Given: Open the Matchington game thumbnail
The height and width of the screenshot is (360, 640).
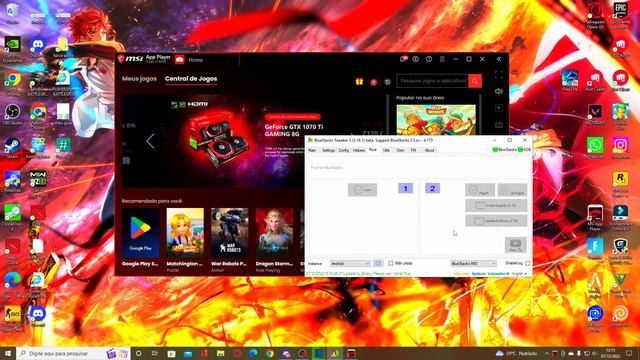Looking at the screenshot, I should (x=185, y=233).
